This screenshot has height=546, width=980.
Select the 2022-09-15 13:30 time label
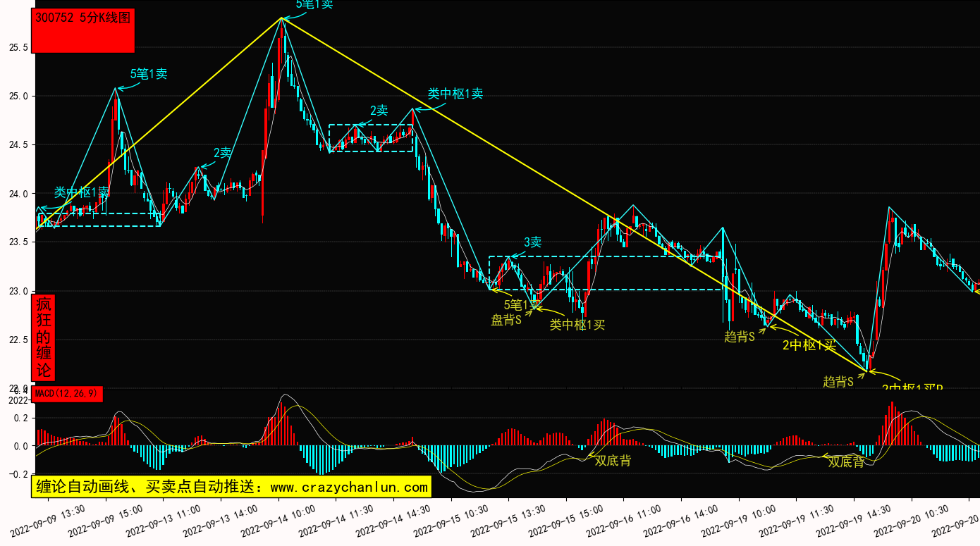pos(508,519)
